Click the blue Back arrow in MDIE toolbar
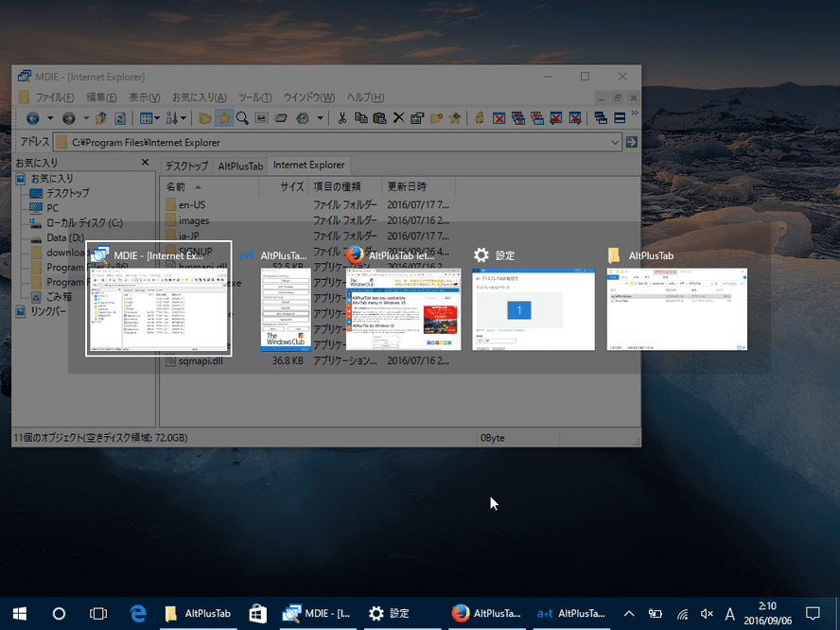The image size is (840, 630). coord(33,118)
